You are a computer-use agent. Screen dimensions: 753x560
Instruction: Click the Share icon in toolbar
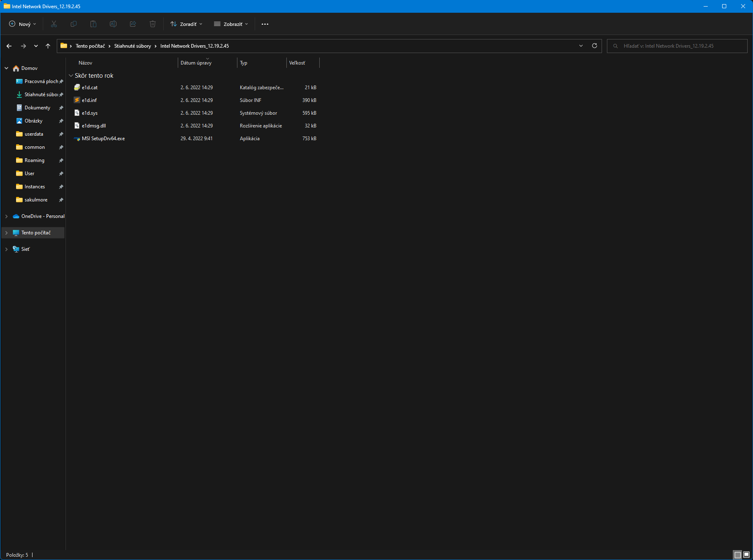coord(133,24)
